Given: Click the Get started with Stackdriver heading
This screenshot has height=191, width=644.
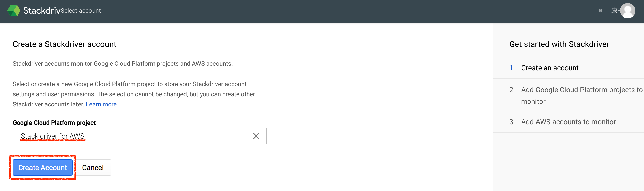Looking at the screenshot, I should click(559, 44).
